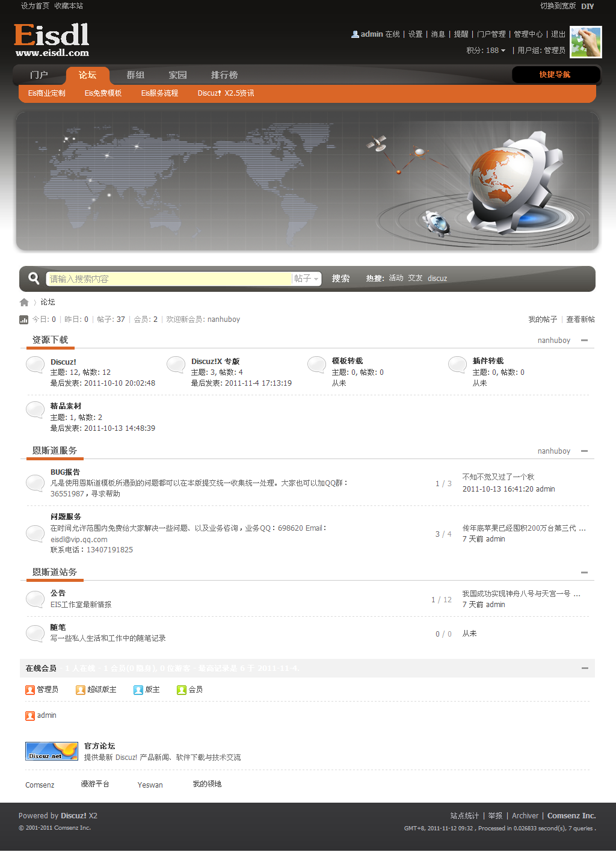Collapse the 在线会员 section
This screenshot has width=616, height=852.
585,668
